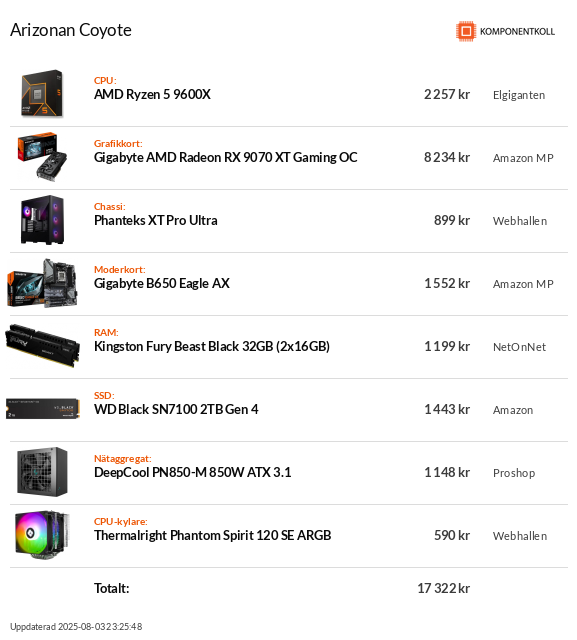Open the Amazon MP seller for the graphics card
Screen dimensions: 577x640
click(523, 158)
